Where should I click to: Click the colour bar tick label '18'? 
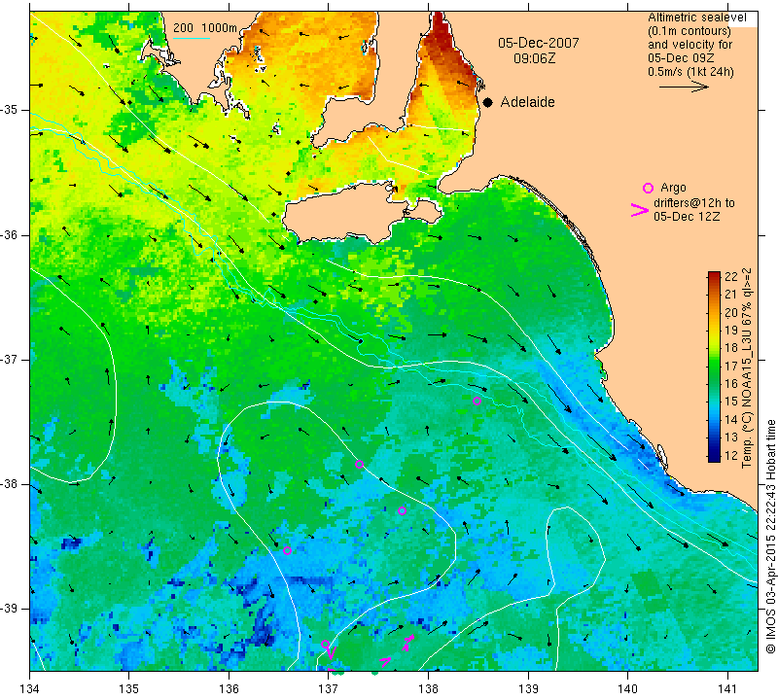731,348
